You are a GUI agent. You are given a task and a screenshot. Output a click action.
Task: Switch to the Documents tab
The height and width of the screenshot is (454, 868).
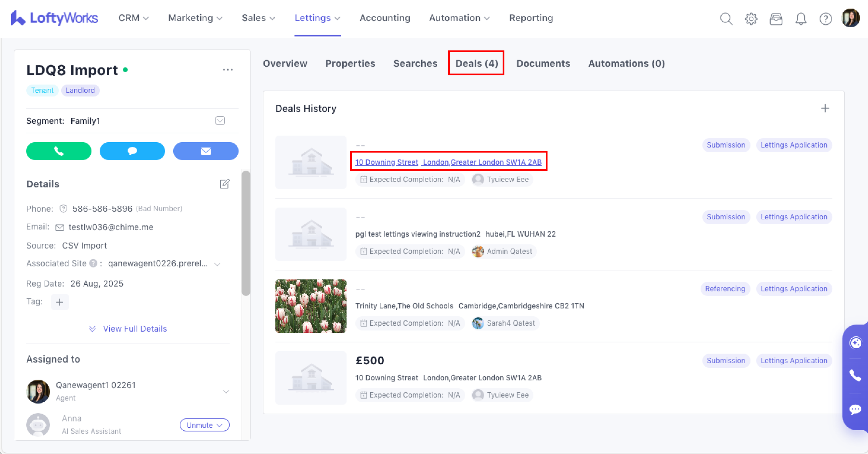[x=543, y=64]
